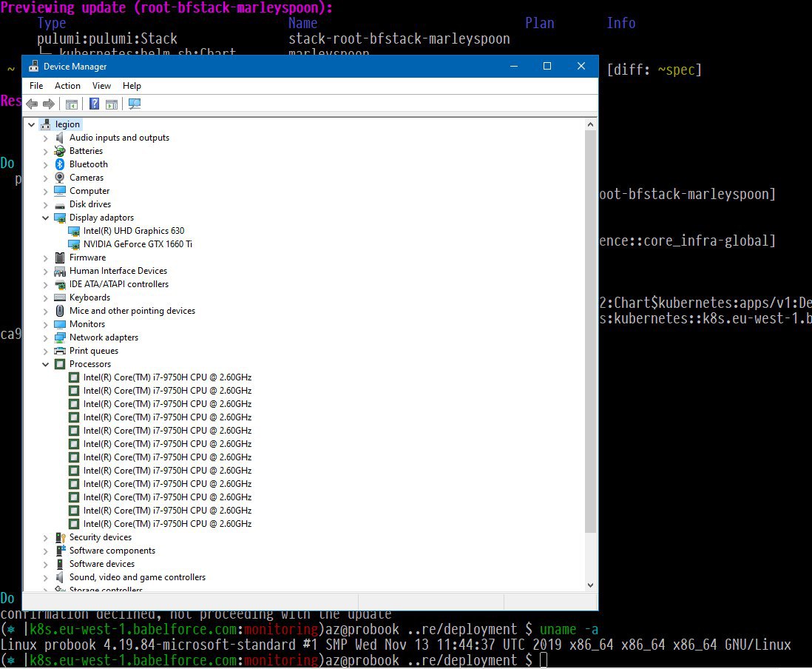Open the Action menu
Screen dimensions: 812x669
pyautogui.click(x=67, y=86)
